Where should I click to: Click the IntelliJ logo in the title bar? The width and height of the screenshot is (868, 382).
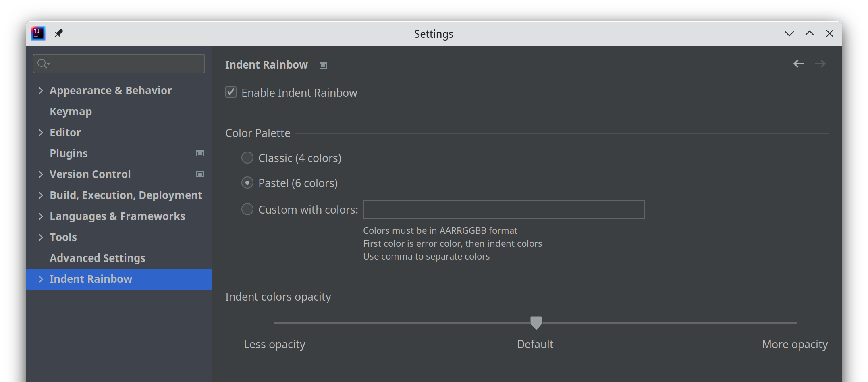(38, 33)
